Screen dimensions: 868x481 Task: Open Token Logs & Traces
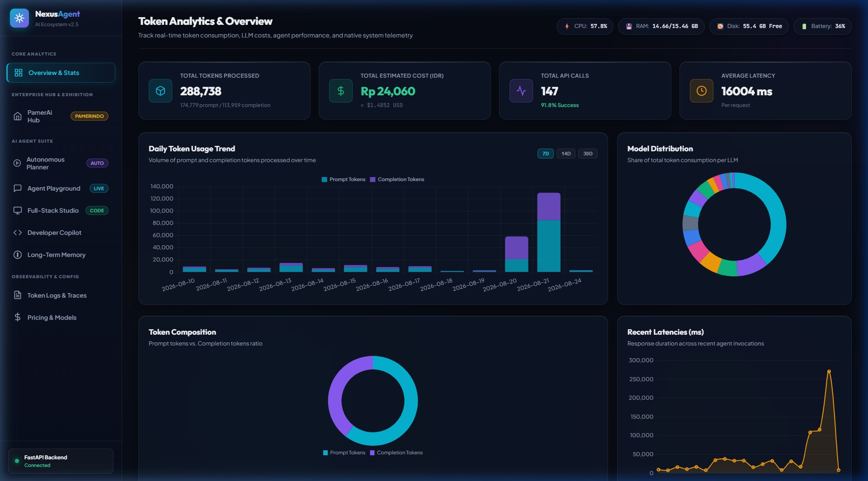(61, 295)
